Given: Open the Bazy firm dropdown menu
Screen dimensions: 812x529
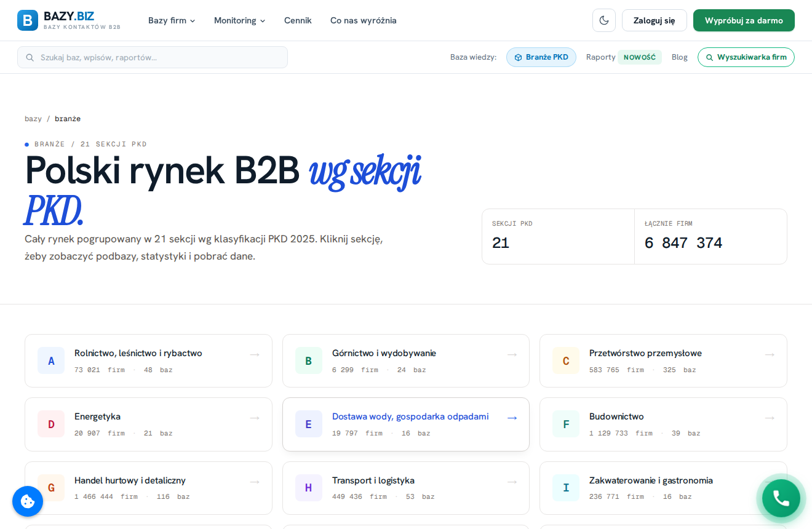Looking at the screenshot, I should tap(172, 20).
